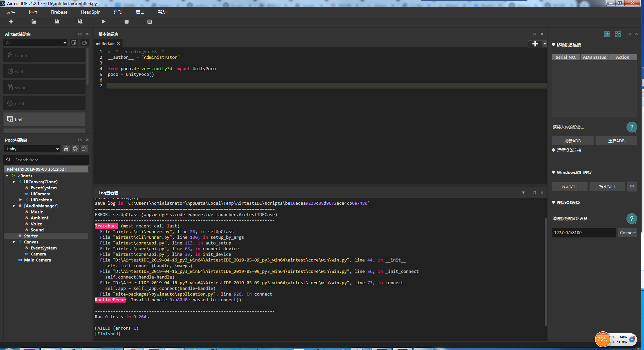644x350 pixels.
Task: Click the 选定窗口 button
Action: [x=570, y=186]
